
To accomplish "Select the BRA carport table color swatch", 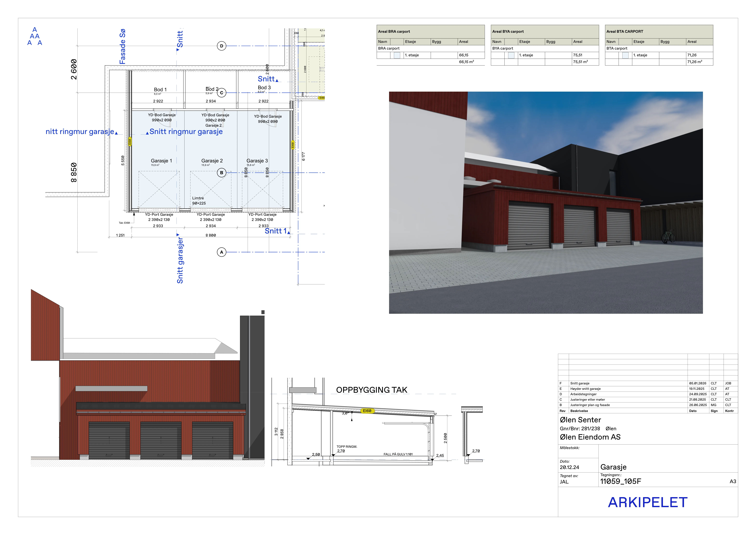I will point(397,55).
